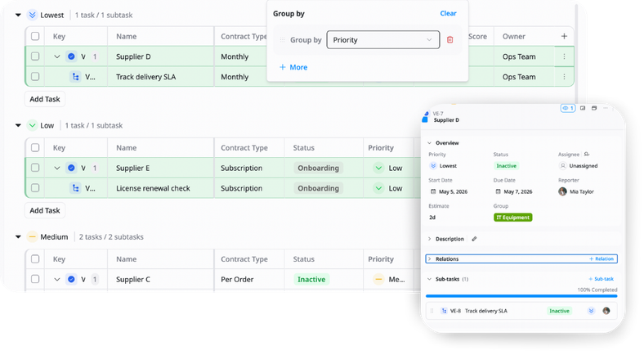Open the Group by Priority dropdown
This screenshot has height=355, width=644.
pyautogui.click(x=382, y=40)
